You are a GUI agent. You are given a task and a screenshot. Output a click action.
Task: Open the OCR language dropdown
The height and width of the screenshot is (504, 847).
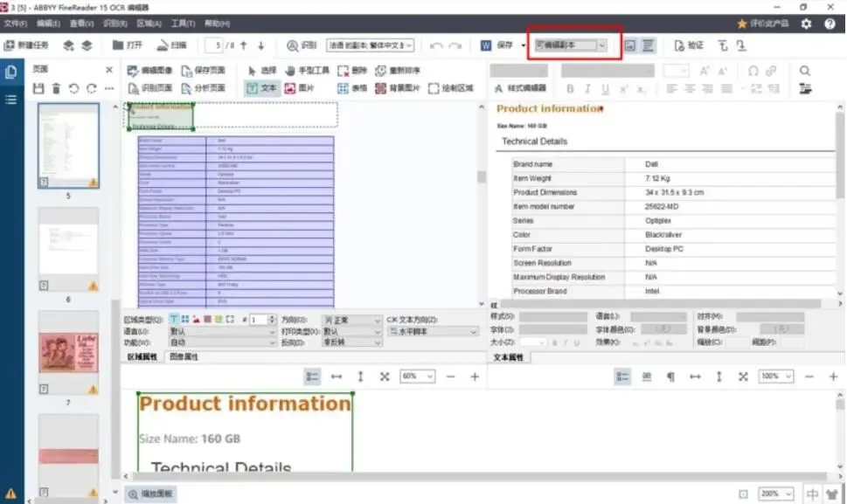[370, 45]
